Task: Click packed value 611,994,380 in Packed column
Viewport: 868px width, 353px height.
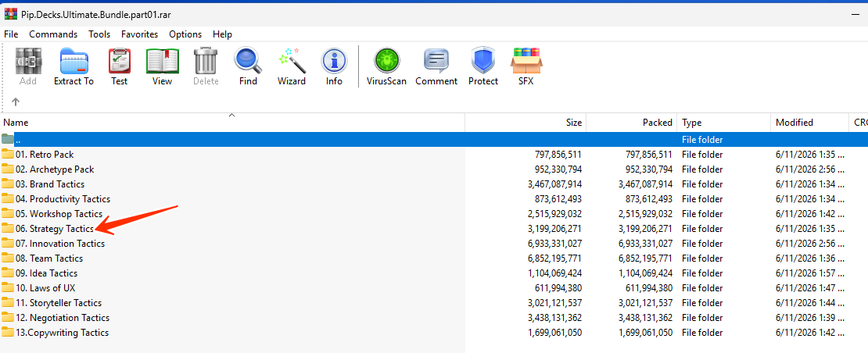Action: point(649,288)
